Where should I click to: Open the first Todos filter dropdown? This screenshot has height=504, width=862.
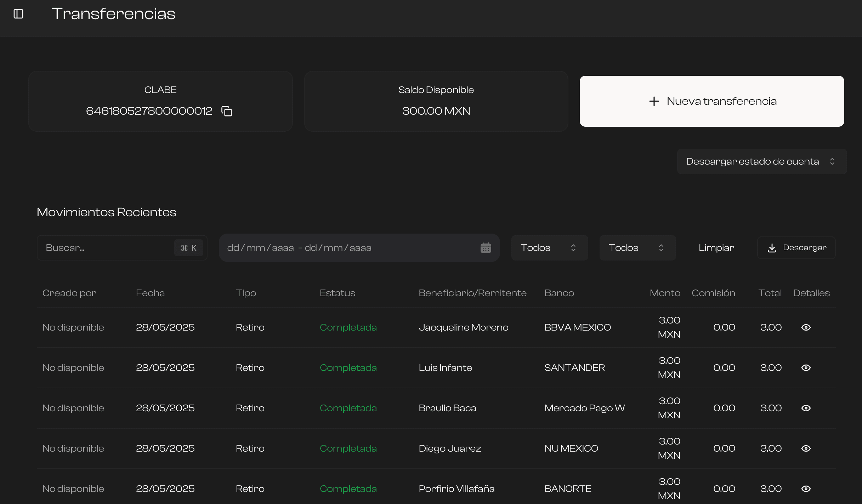pos(549,247)
